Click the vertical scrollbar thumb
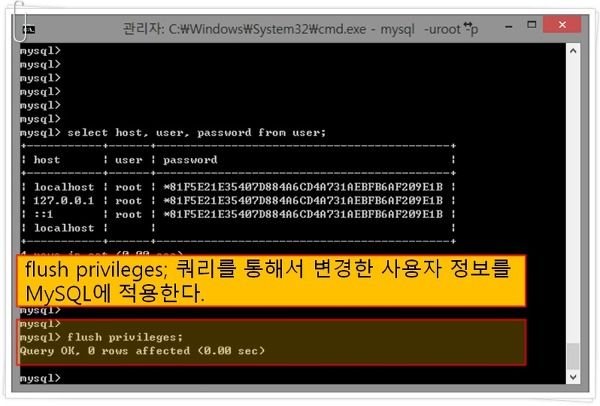 pyautogui.click(x=573, y=356)
